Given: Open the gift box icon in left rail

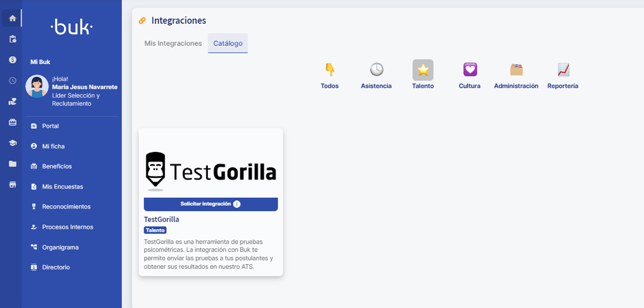Looking at the screenshot, I should click(x=12, y=122).
